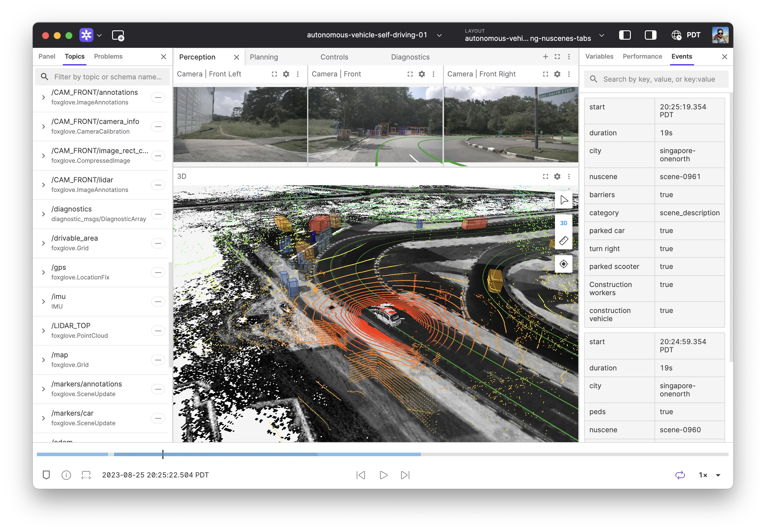Expand the /diagnostics topic row
The width and height of the screenshot is (766, 532).
pos(43,214)
